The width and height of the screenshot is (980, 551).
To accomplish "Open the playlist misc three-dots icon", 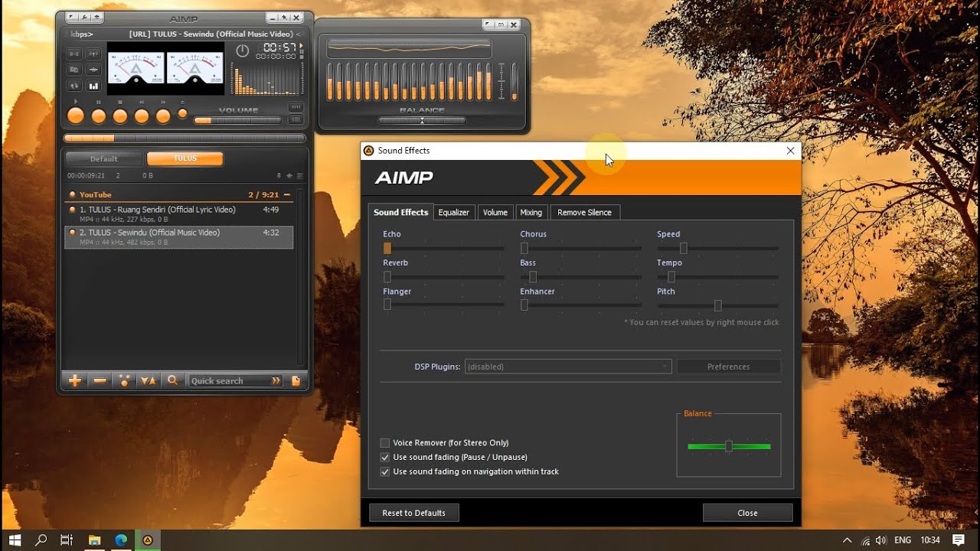I will coord(123,380).
